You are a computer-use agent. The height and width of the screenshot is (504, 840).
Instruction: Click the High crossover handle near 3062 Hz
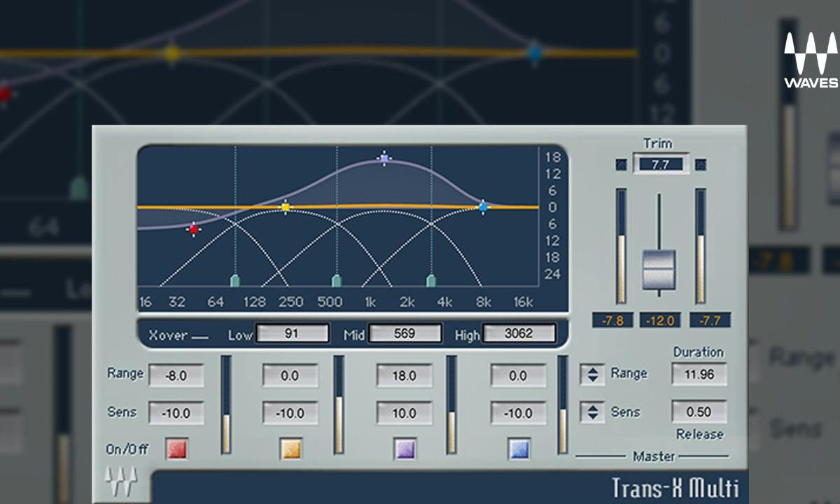click(431, 281)
